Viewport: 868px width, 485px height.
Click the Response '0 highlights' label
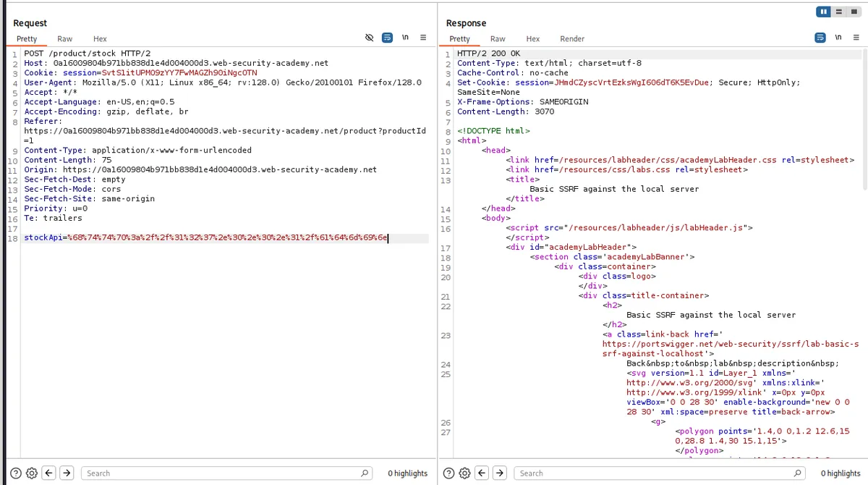click(841, 473)
